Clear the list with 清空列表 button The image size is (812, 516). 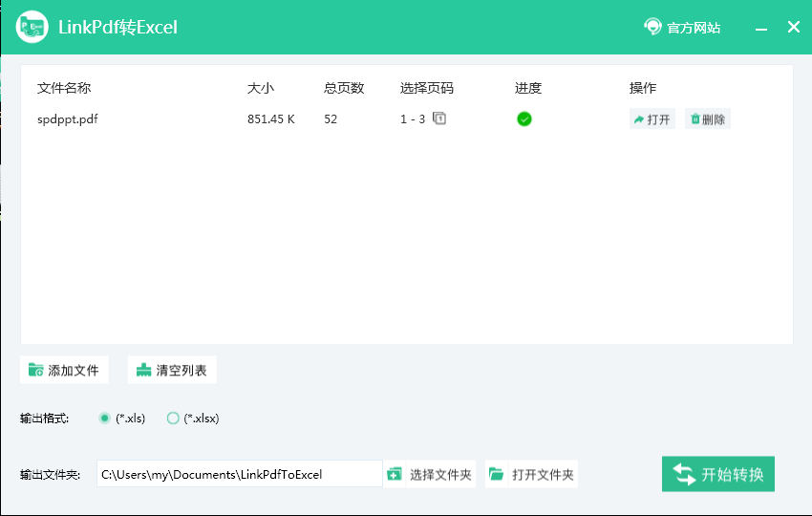pos(172,370)
